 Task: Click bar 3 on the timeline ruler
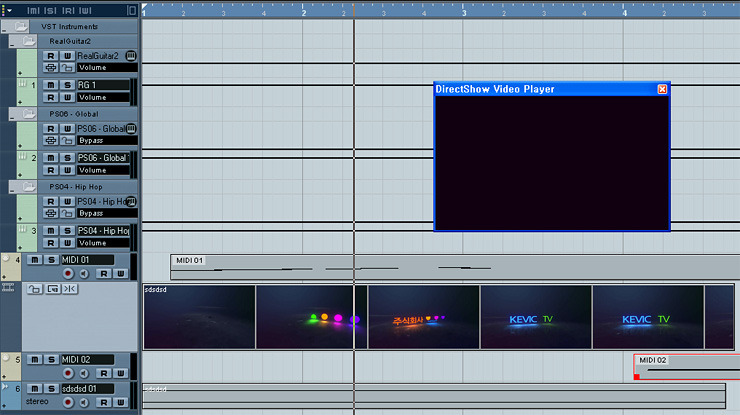tap(464, 13)
